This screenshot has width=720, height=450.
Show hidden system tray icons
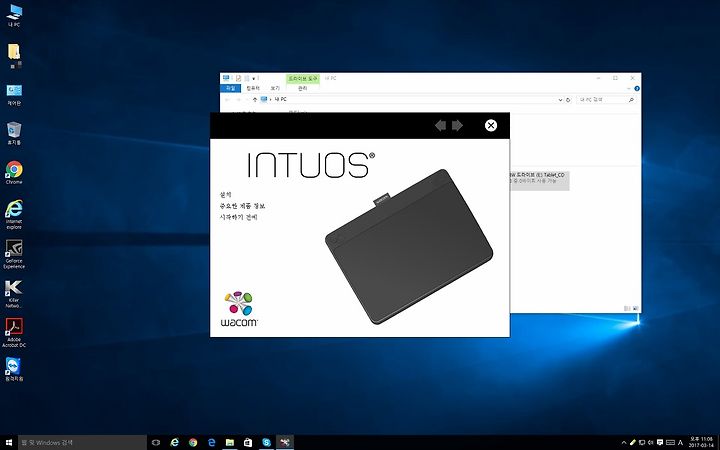[624, 443]
